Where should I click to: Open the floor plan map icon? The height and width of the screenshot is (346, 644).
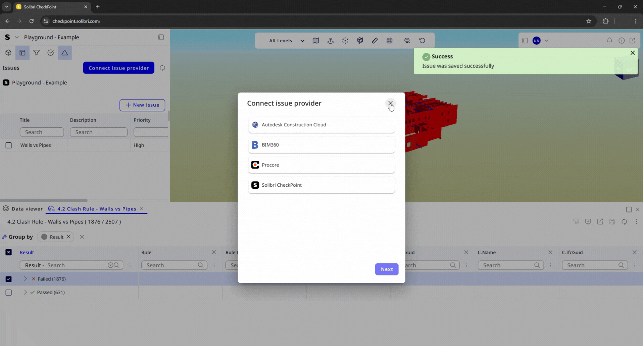point(315,41)
